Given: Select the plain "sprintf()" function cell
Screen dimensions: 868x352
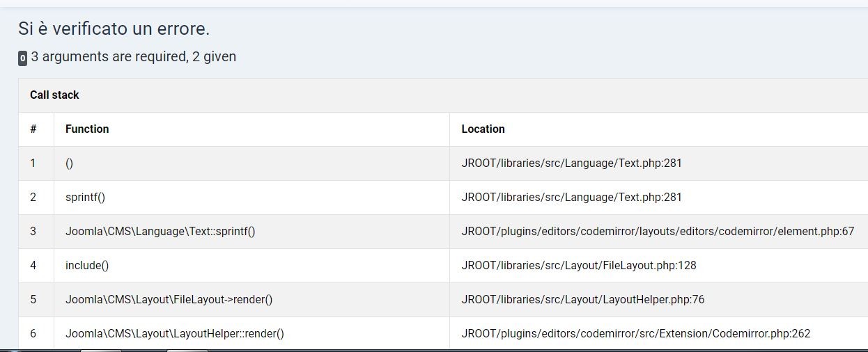Looking at the screenshot, I should click(85, 198).
